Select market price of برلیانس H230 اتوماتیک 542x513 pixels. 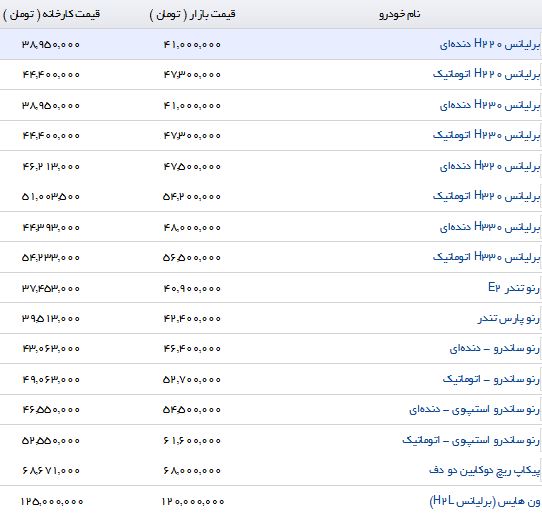[x=192, y=136]
